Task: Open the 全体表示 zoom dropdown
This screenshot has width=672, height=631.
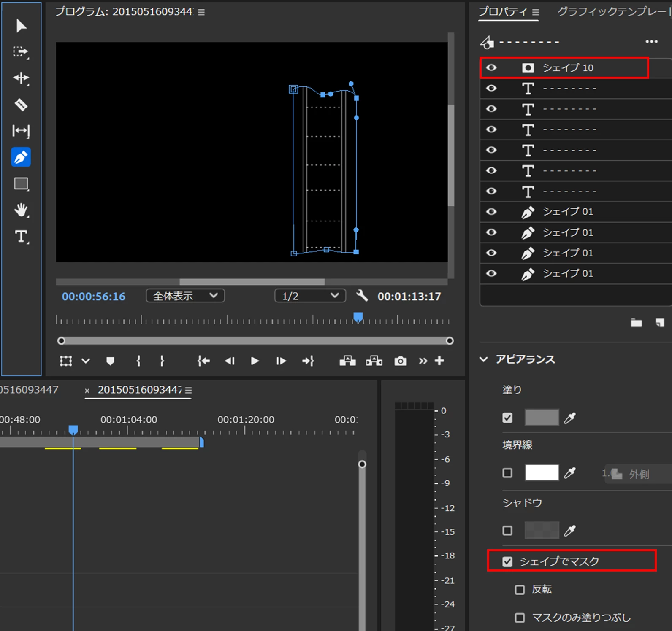Action: tap(185, 296)
